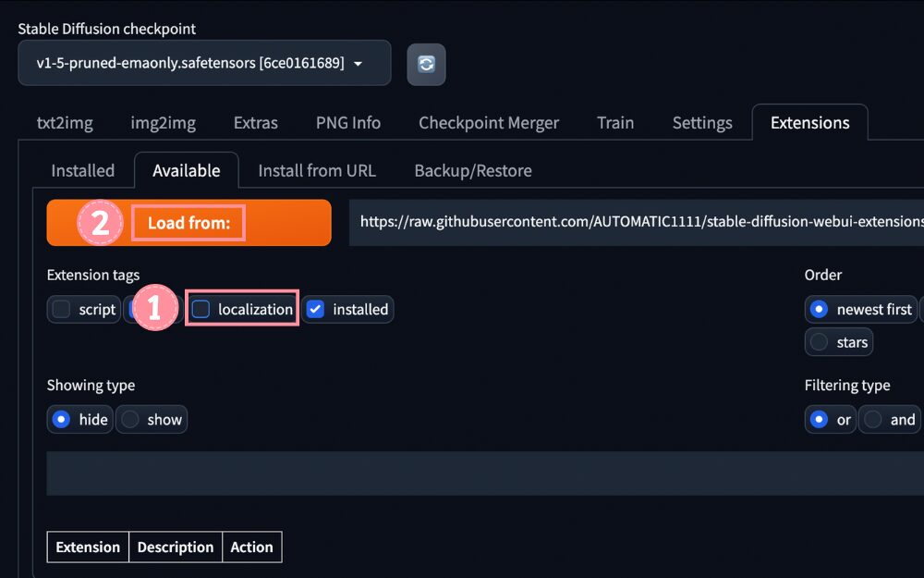Uncheck the installed tag checkbox
Viewport: 924px width, 578px height.
(316, 310)
